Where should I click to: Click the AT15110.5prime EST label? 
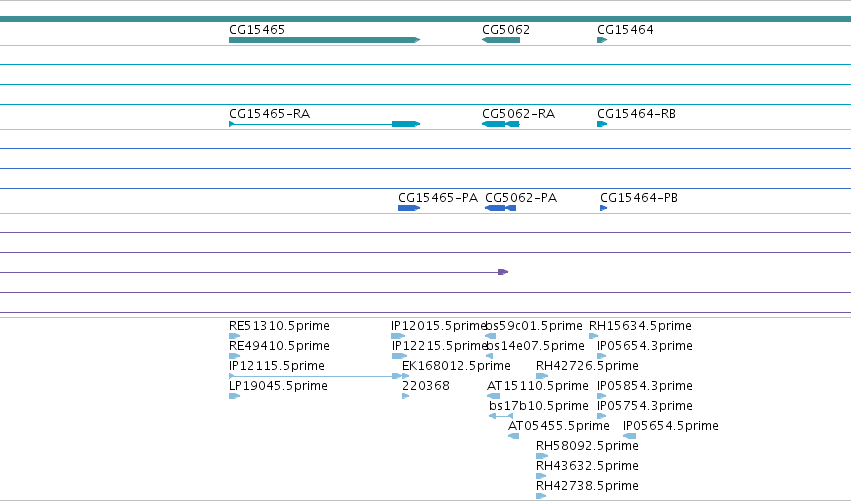coord(537,386)
